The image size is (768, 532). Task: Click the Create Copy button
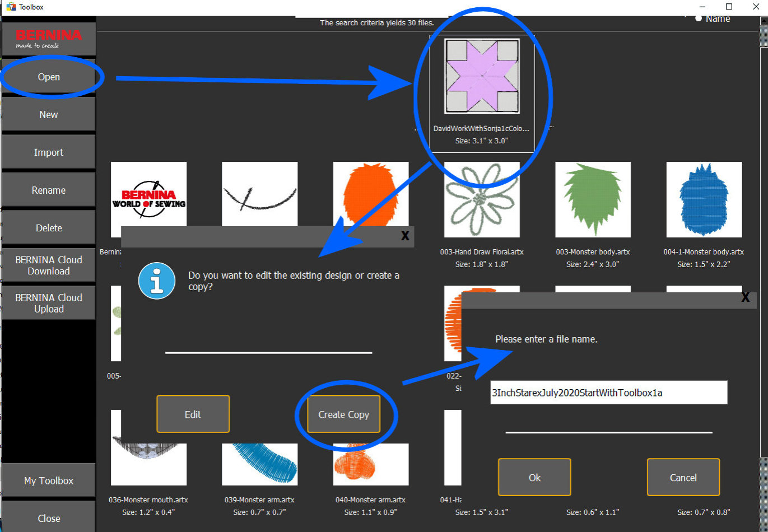[344, 414]
